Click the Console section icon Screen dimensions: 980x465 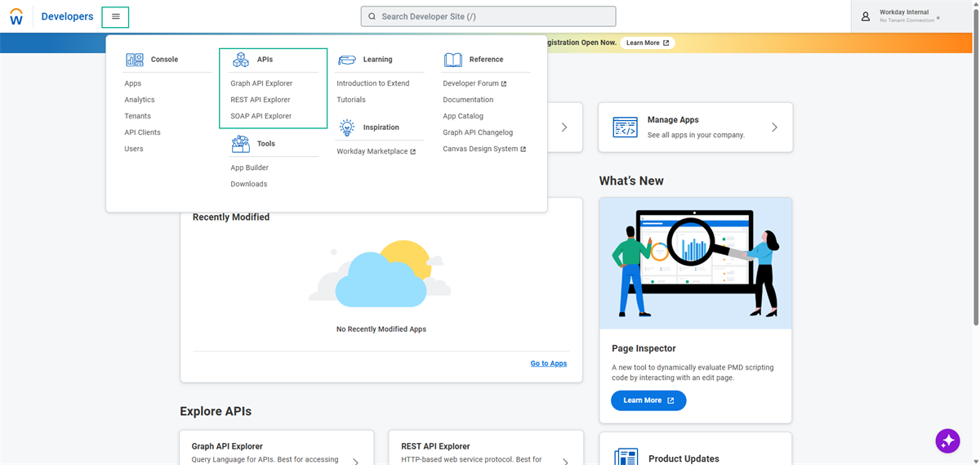135,60
